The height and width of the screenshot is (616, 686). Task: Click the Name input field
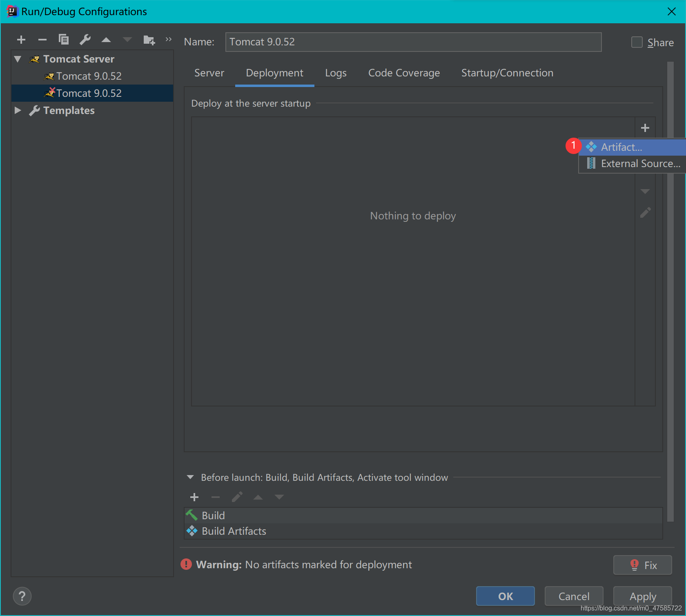413,42
